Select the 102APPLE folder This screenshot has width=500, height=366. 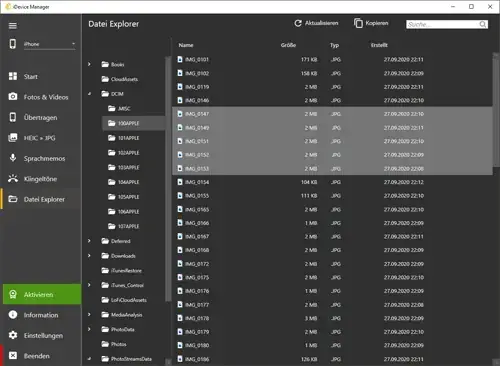[x=123, y=153]
